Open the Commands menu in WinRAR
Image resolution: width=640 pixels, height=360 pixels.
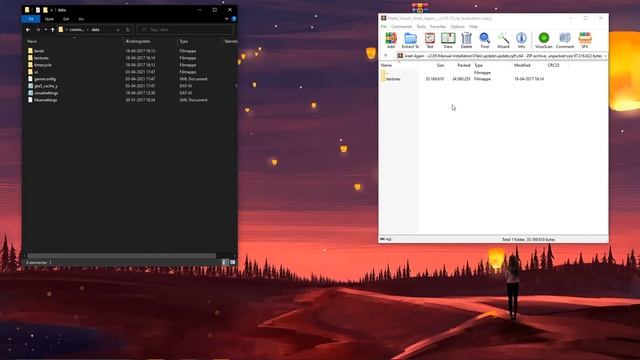click(x=402, y=27)
